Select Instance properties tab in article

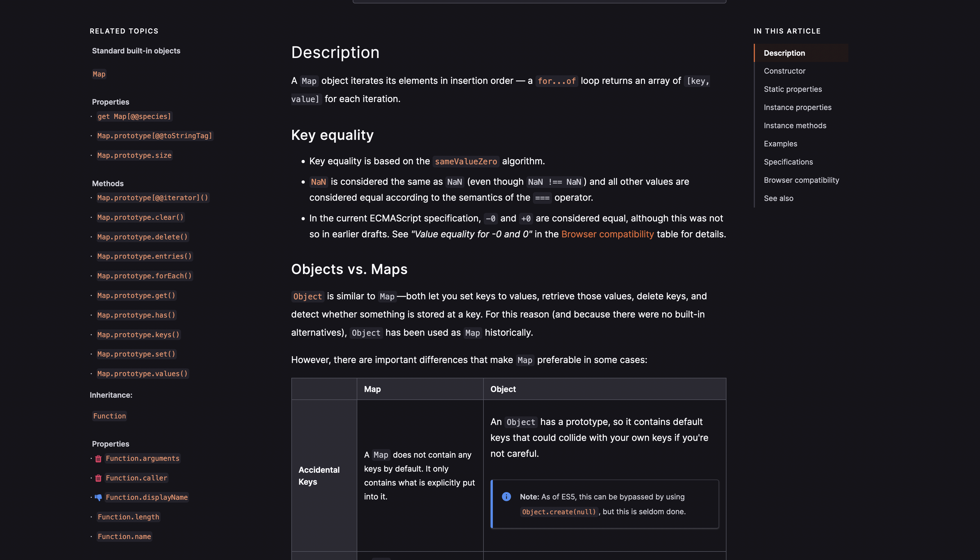click(797, 107)
